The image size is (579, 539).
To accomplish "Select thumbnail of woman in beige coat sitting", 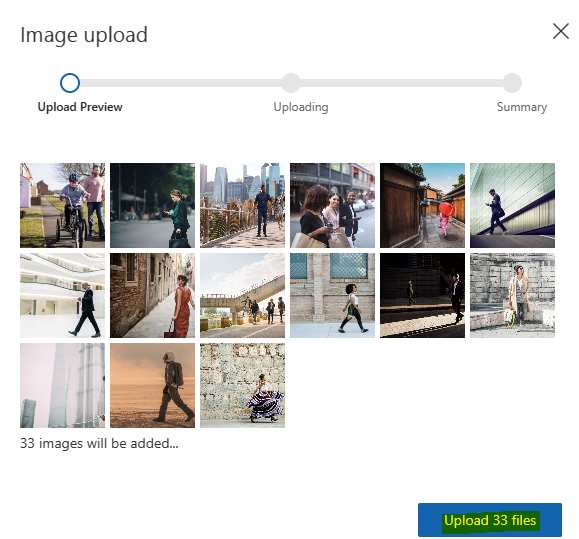I will coord(513,295).
